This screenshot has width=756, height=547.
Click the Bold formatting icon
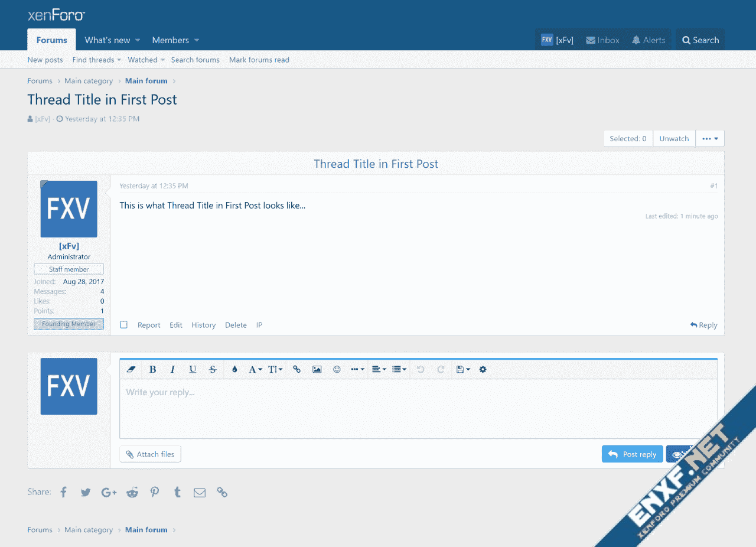pos(152,369)
